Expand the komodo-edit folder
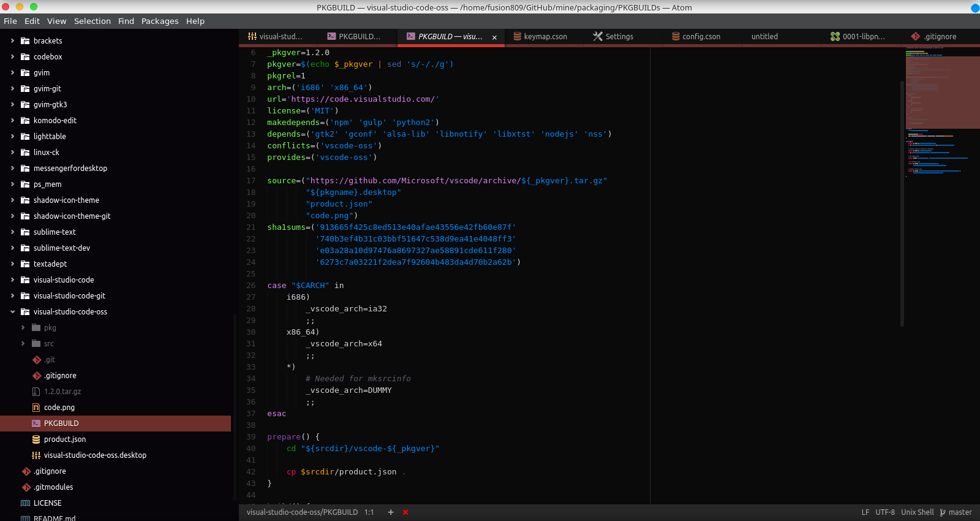This screenshot has height=521, width=980. pyautogui.click(x=12, y=121)
